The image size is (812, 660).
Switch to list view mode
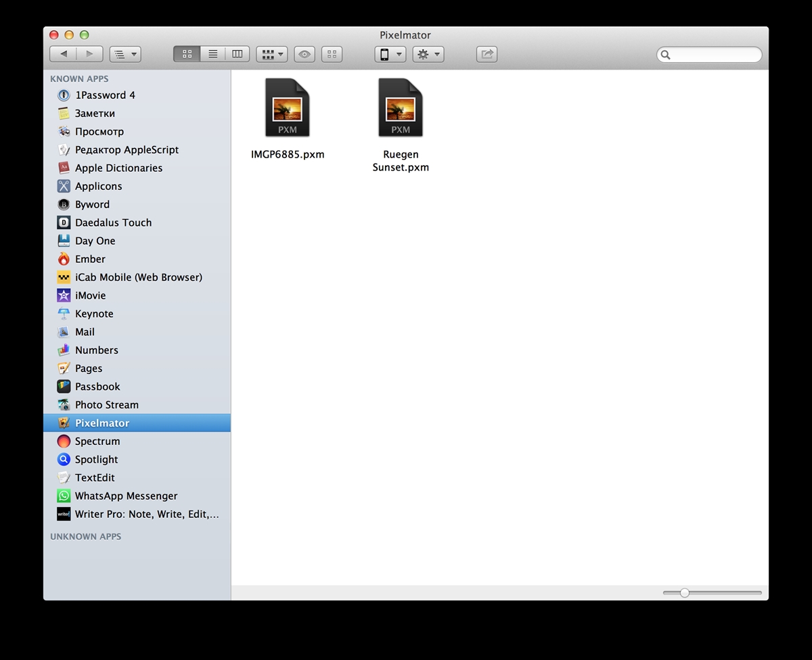click(x=212, y=54)
